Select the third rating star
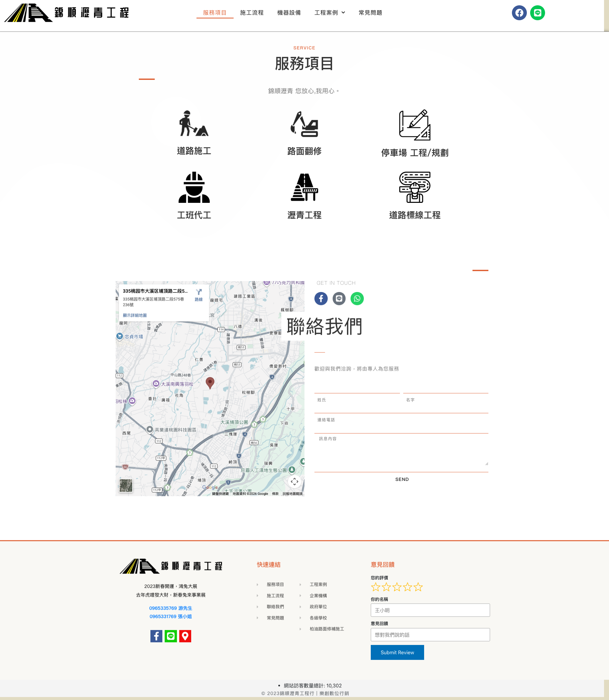 pos(397,587)
